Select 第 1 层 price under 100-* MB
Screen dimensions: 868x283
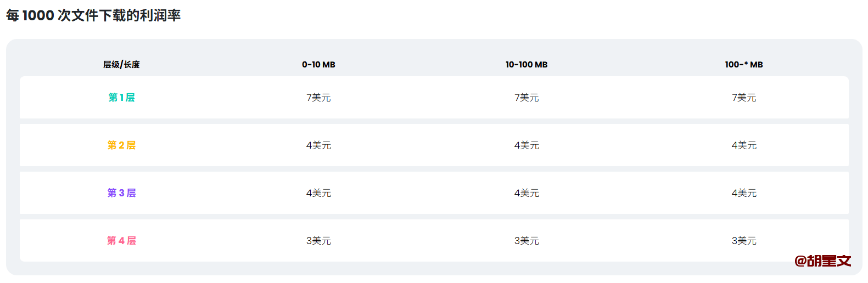[743, 98]
